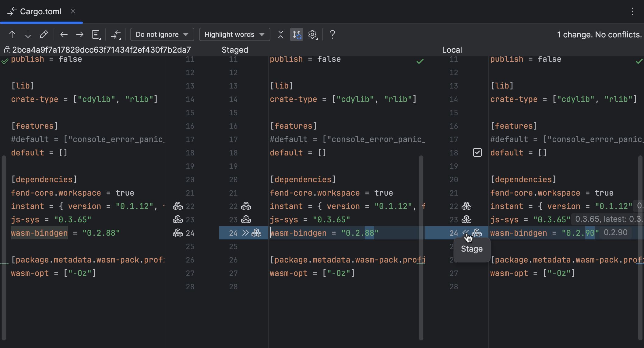
Task: Uncheck the staged change checkbox on line 18
Action: click(477, 152)
